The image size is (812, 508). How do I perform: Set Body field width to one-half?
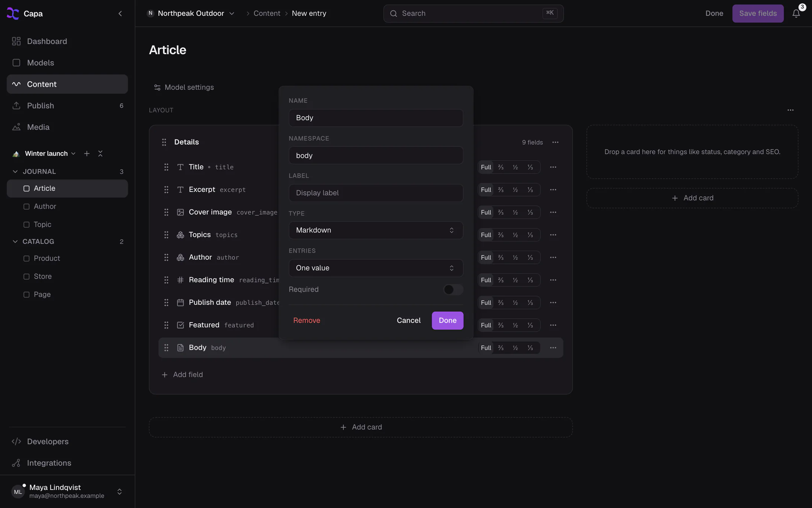(x=515, y=348)
